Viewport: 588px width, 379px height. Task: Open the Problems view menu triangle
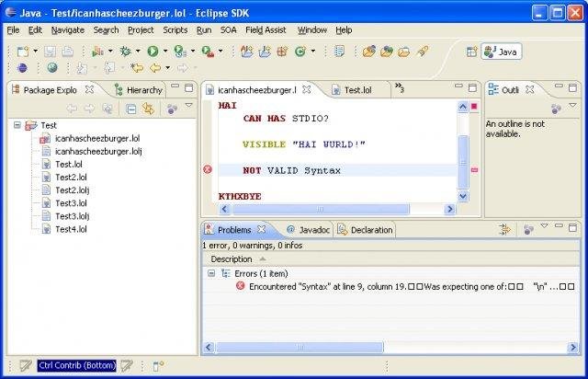pos(544,226)
